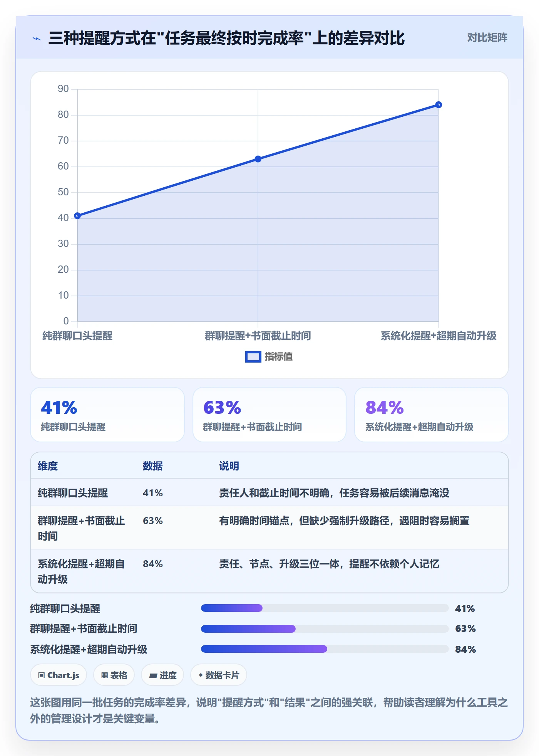Click the 指标值 legend label
This screenshot has height=756, width=539.
pyautogui.click(x=278, y=357)
